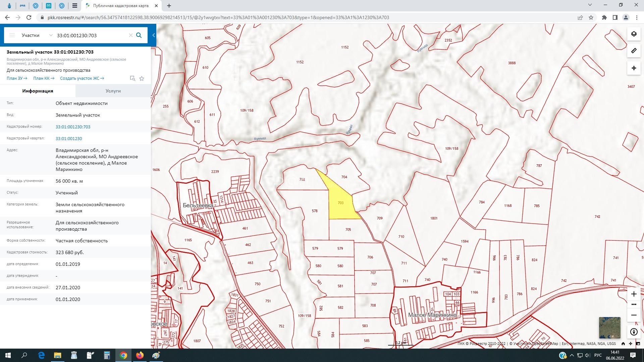This screenshot has height=362, width=644.
Task: Clear the search field with X
Action: pyautogui.click(x=131, y=35)
